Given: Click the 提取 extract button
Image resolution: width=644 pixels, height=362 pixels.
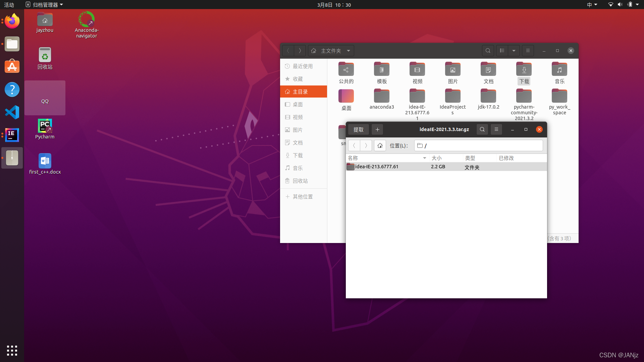Looking at the screenshot, I should coord(358,129).
